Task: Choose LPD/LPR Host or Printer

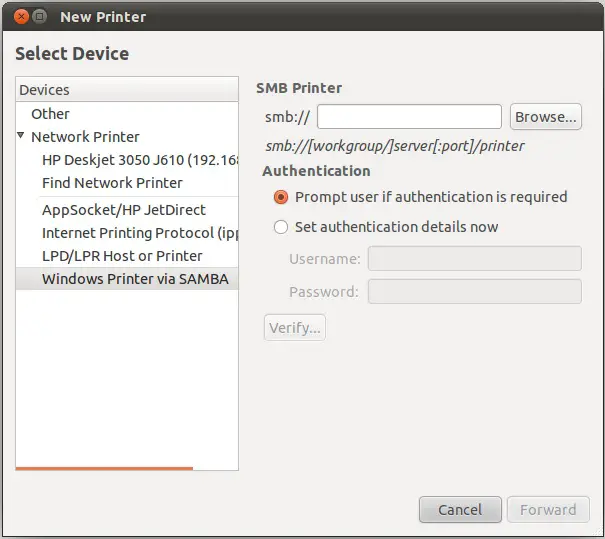Action: (x=123, y=256)
